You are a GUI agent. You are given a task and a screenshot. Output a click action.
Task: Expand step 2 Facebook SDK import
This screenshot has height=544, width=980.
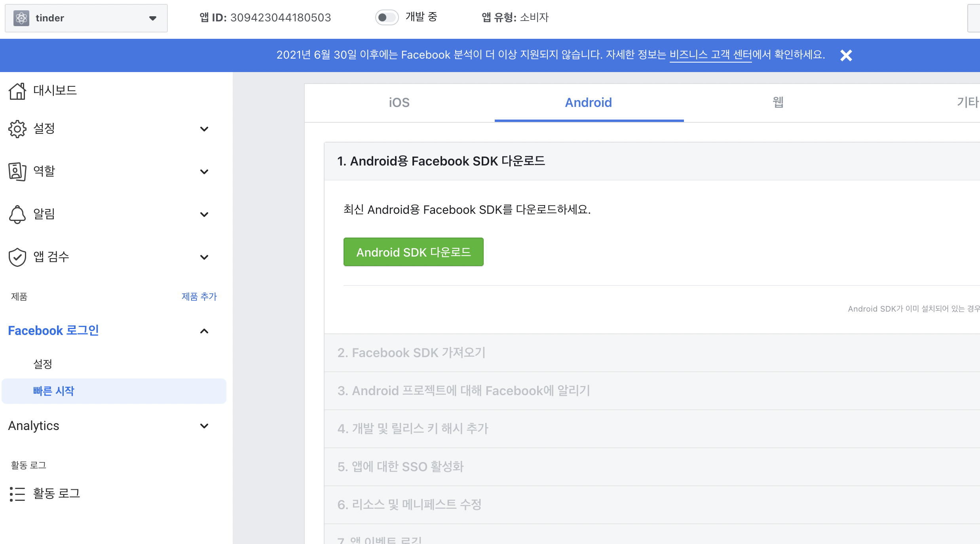(412, 353)
